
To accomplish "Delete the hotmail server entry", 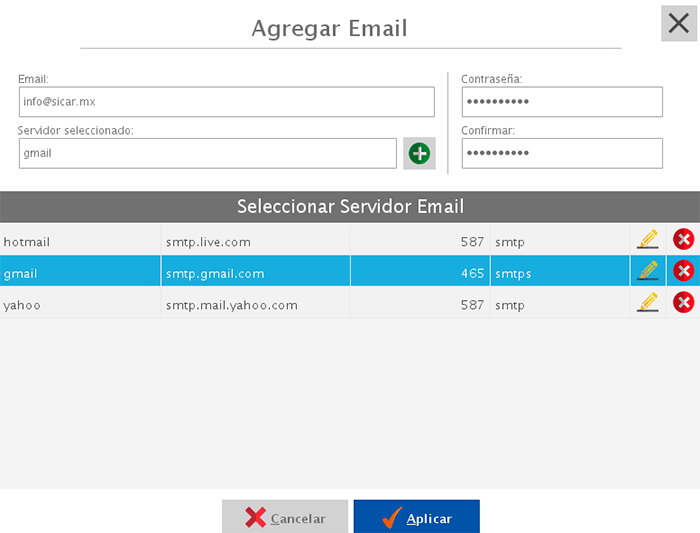I will point(683,239).
